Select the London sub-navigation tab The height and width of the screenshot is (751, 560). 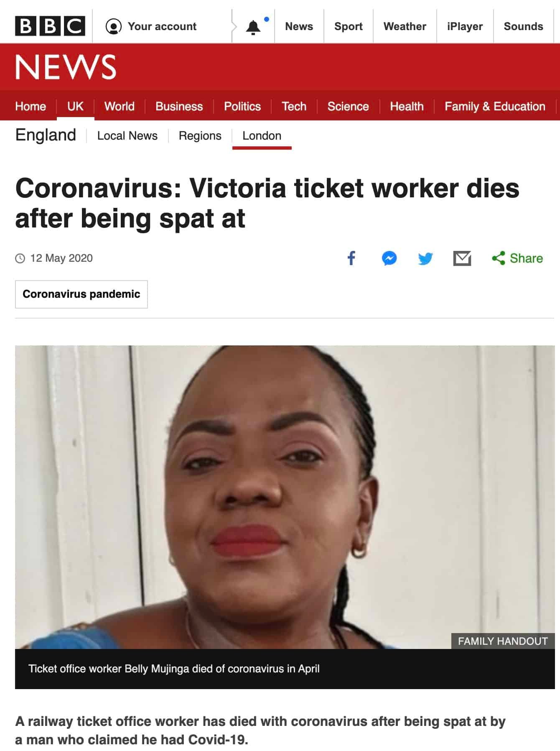coord(262,136)
